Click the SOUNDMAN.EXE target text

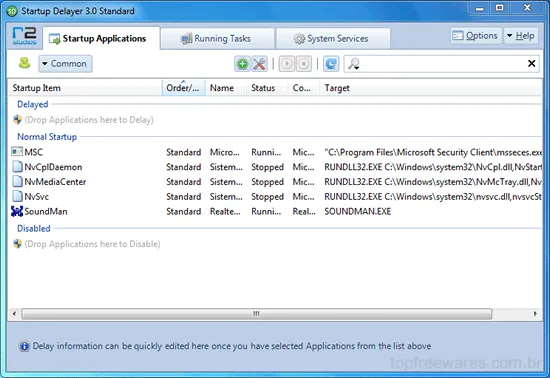[357, 211]
